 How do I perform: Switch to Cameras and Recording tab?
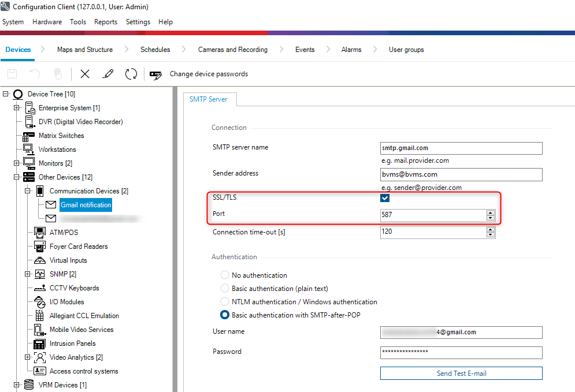click(232, 50)
